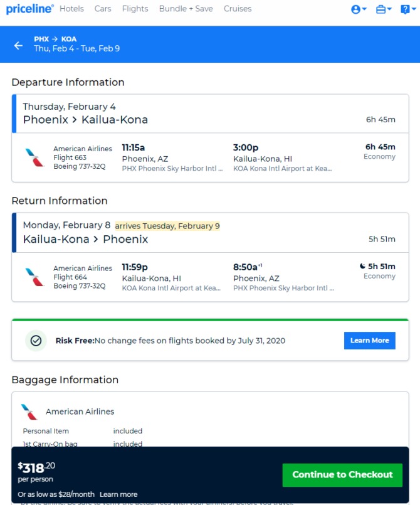420x505 pixels.
Task: Click the arrives Tuesday, February 9 highlight
Action: click(x=167, y=226)
